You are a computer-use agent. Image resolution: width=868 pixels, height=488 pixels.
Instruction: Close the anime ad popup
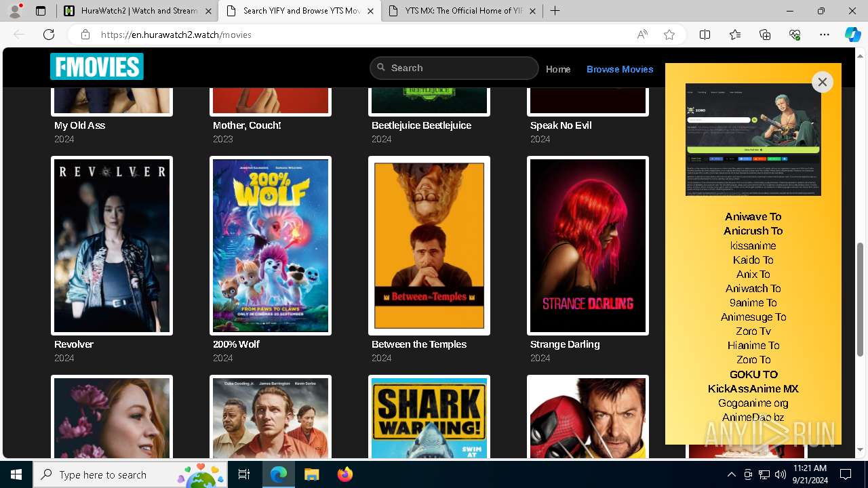(x=822, y=82)
